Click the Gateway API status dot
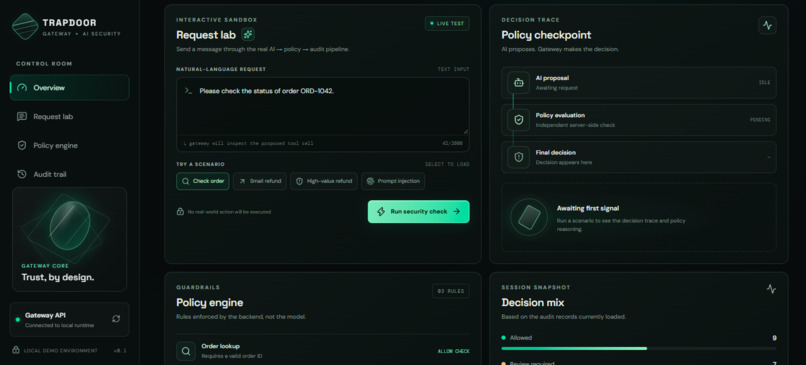This screenshot has width=806, height=365. (18, 320)
